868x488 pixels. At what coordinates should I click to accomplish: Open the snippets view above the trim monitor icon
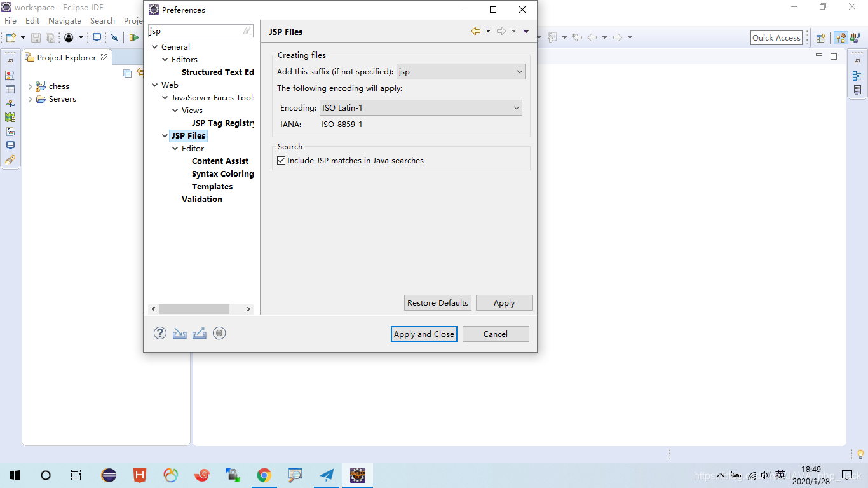click(x=10, y=132)
